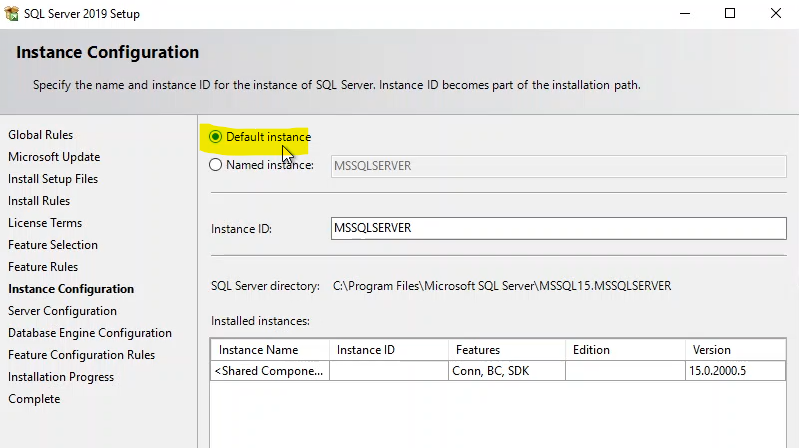Click the 15.0.2000.5 version cell
This screenshot has height=448, width=799.
click(x=735, y=371)
